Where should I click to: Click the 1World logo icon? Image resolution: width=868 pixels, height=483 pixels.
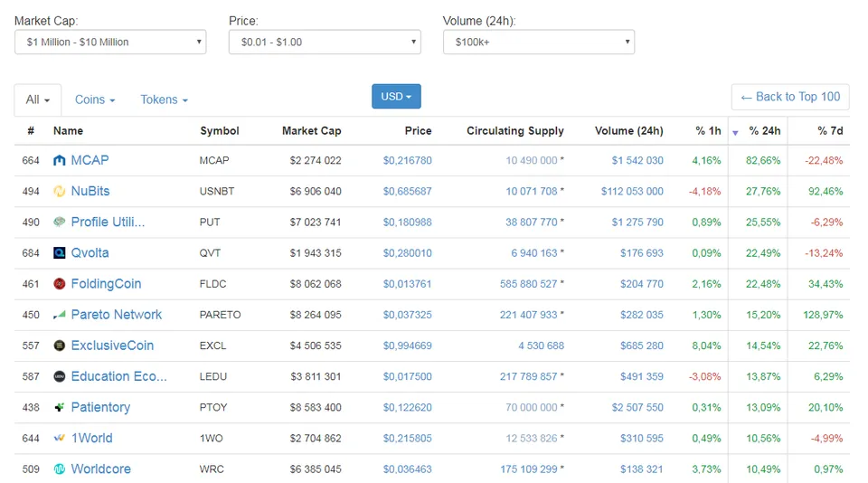point(60,438)
